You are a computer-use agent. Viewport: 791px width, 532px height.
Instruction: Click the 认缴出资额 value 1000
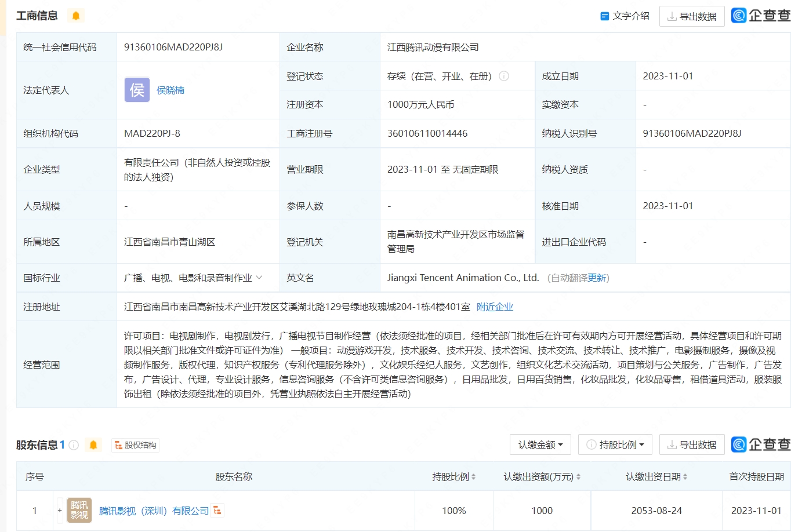542,511
